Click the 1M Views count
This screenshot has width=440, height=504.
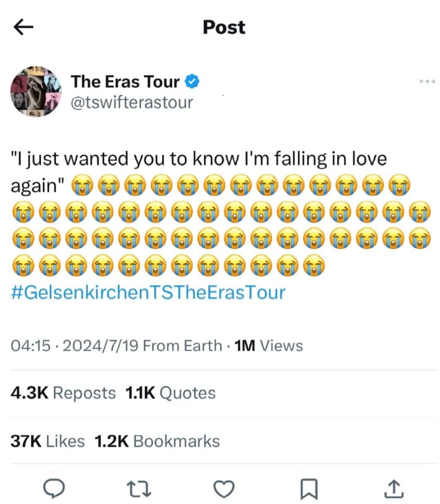[268, 345]
